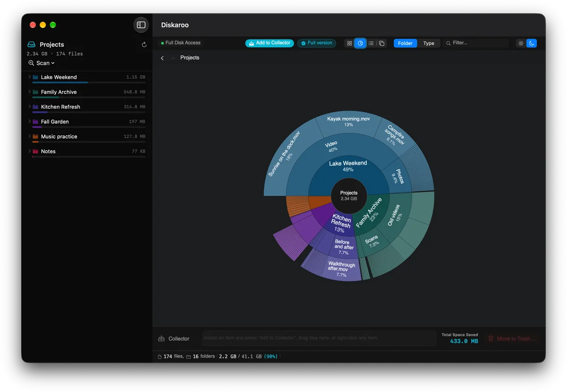The width and height of the screenshot is (567, 392).
Task: Click the Notes folder icon
Action: (35, 152)
